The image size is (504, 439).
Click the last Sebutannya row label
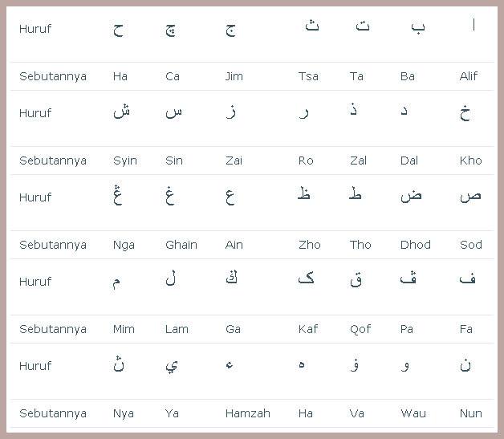[53, 413]
